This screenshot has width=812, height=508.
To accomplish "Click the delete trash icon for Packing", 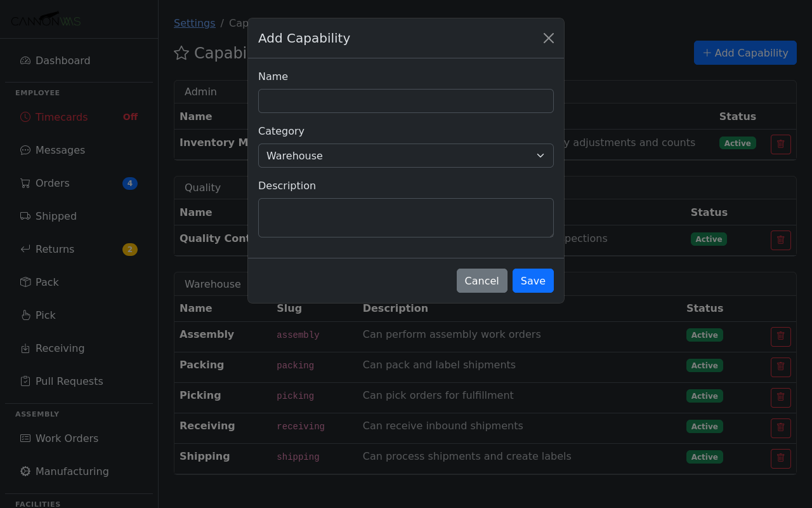I will 780,367.
